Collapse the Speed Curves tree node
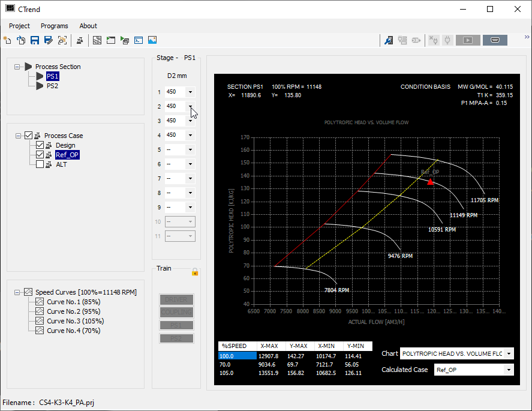Screen dimensions: 532x411 point(17,292)
